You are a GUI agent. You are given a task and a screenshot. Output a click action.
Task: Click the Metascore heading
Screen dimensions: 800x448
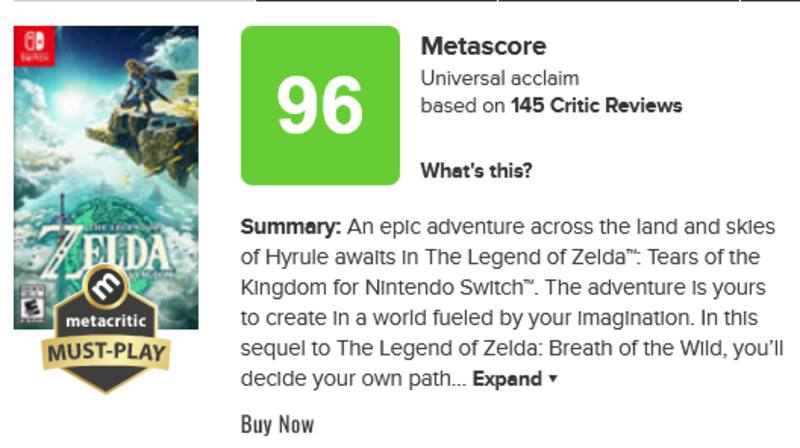(483, 46)
